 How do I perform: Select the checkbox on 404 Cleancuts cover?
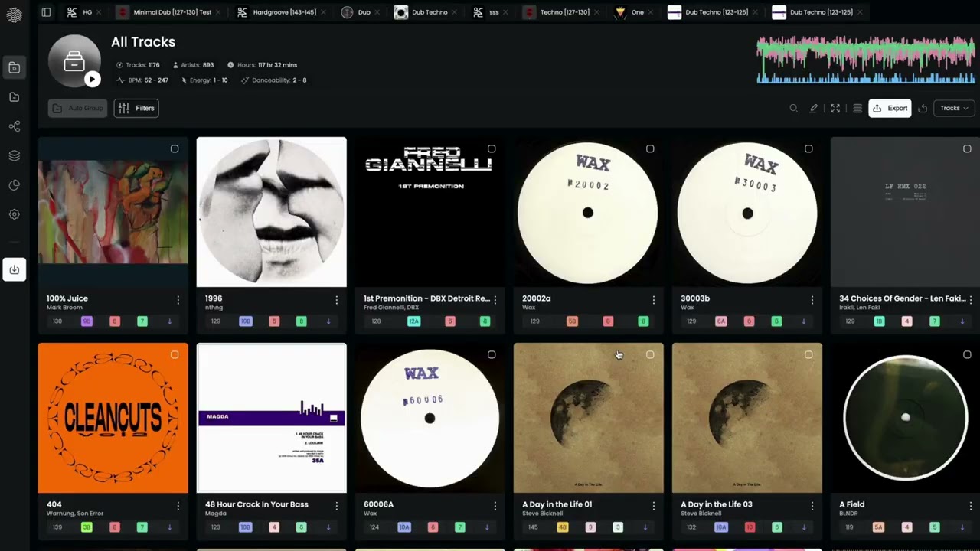[175, 354]
